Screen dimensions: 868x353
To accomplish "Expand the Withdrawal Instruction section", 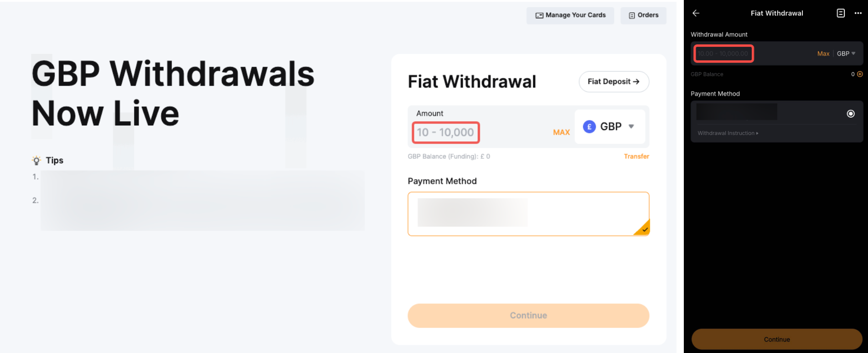I will coord(728,133).
